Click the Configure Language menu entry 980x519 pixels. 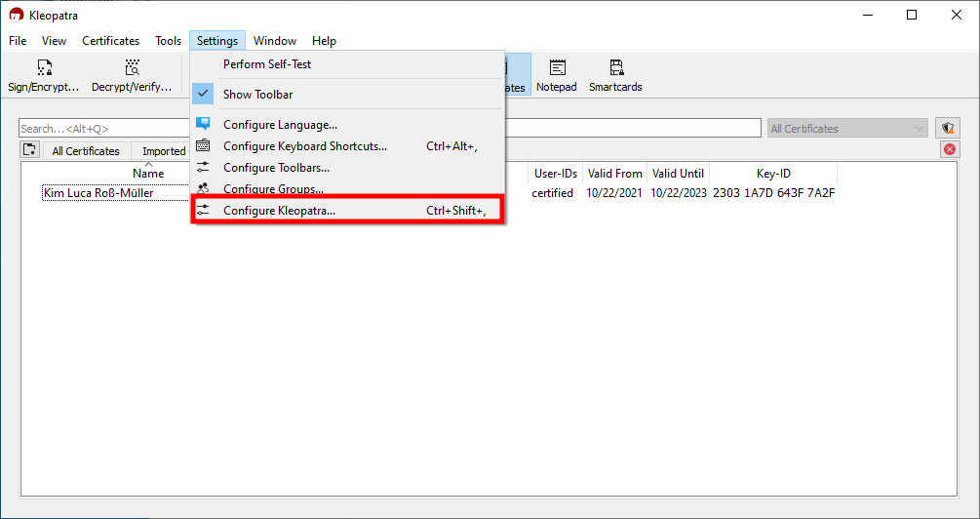[x=280, y=125]
